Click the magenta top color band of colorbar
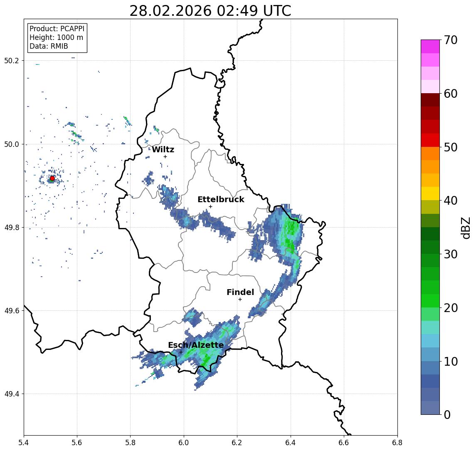The image size is (476, 451). 430,47
